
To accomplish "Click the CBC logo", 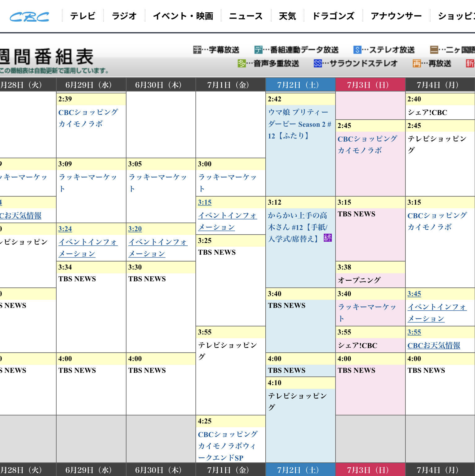I will (x=29, y=17).
